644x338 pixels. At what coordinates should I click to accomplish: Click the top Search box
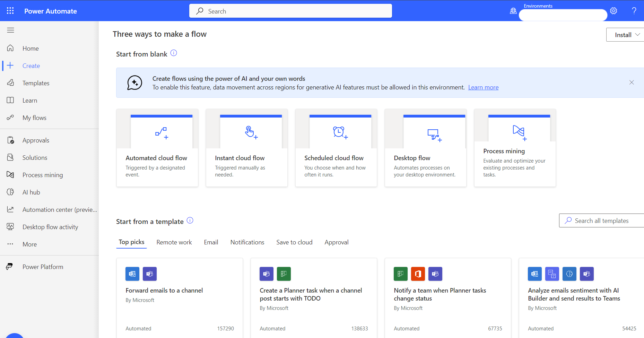coord(290,11)
